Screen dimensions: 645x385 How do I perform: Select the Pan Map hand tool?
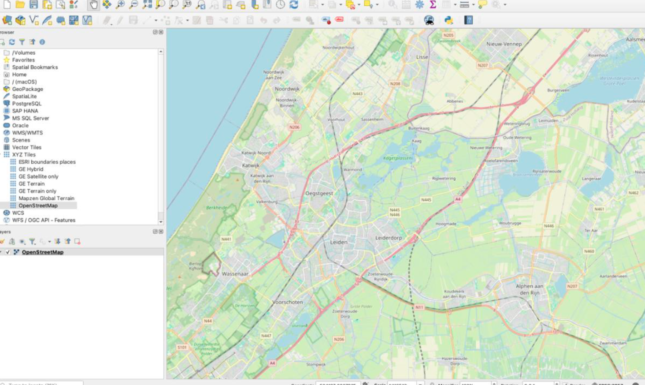coord(93,5)
